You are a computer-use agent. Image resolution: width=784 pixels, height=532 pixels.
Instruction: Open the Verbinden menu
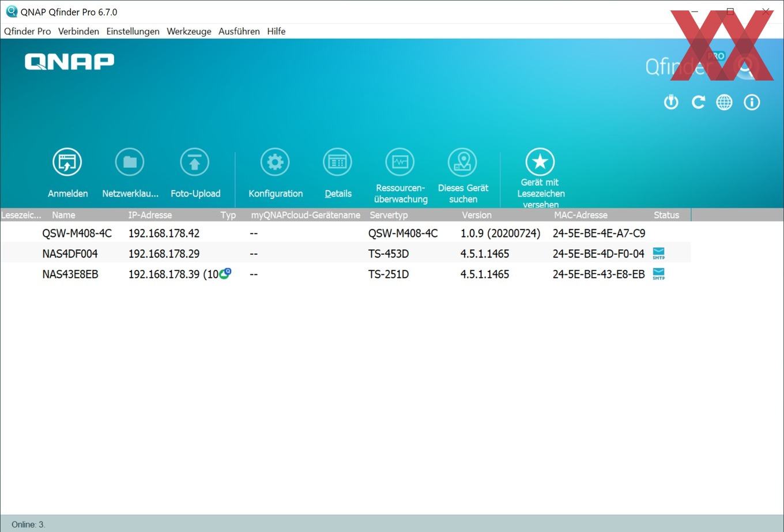point(78,31)
